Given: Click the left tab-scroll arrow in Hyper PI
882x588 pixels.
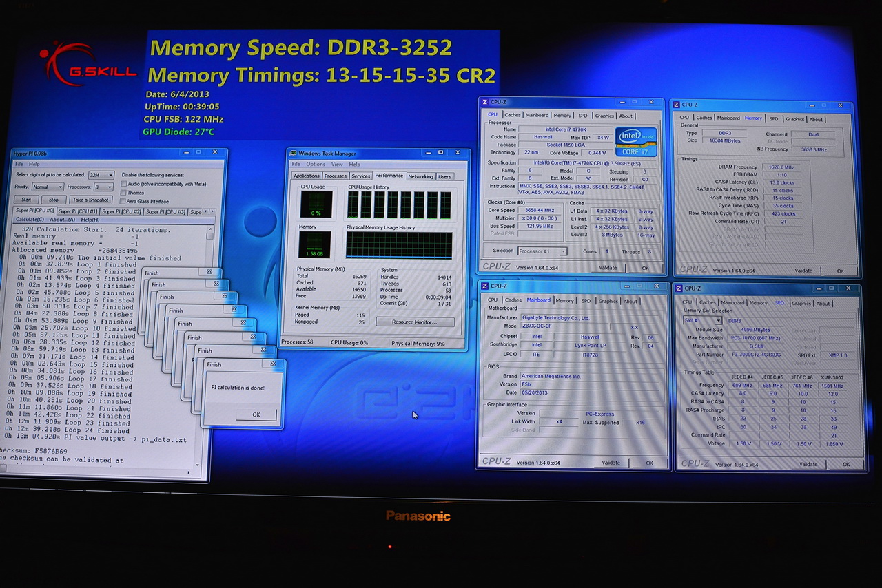Looking at the screenshot, I should [x=206, y=211].
